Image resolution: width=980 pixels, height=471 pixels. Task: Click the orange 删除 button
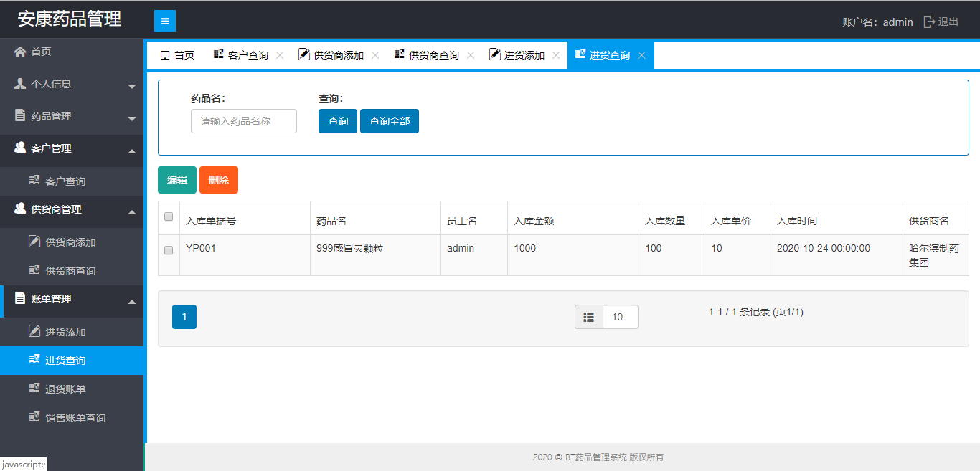219,180
